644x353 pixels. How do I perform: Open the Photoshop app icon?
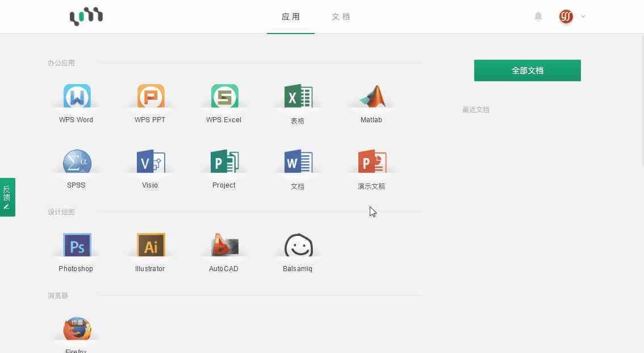tap(77, 245)
